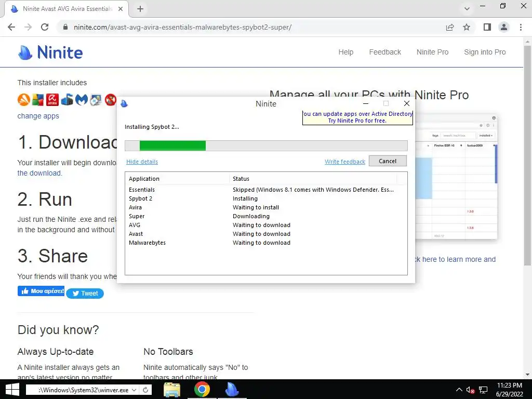Viewport: 532px width, 399px height.
Task: Click the installer progress bar
Action: point(266,145)
